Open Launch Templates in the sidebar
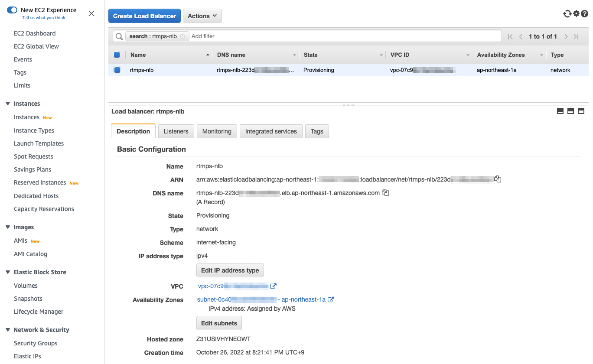593x364 pixels. [x=39, y=143]
